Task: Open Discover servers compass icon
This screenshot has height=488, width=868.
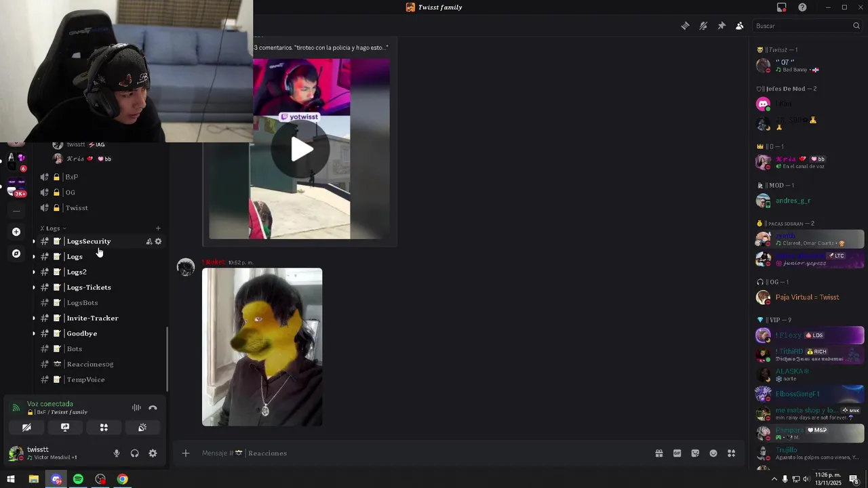Action: pos(16,253)
